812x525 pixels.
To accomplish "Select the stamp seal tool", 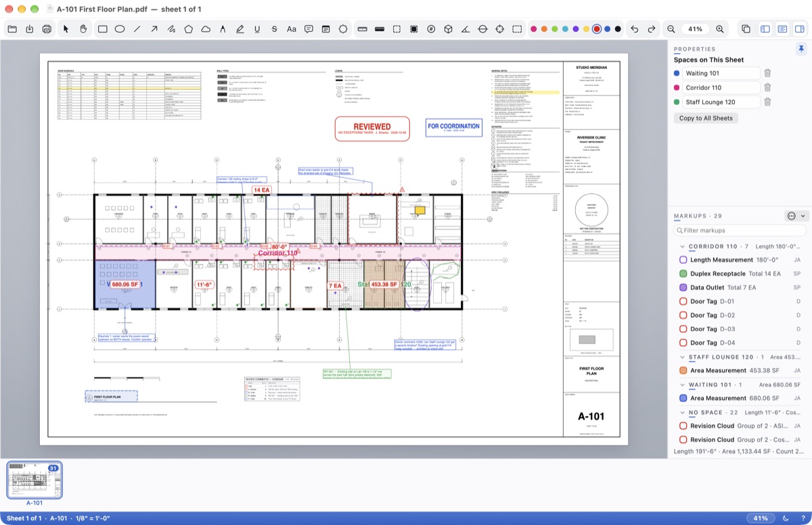I will [343, 29].
